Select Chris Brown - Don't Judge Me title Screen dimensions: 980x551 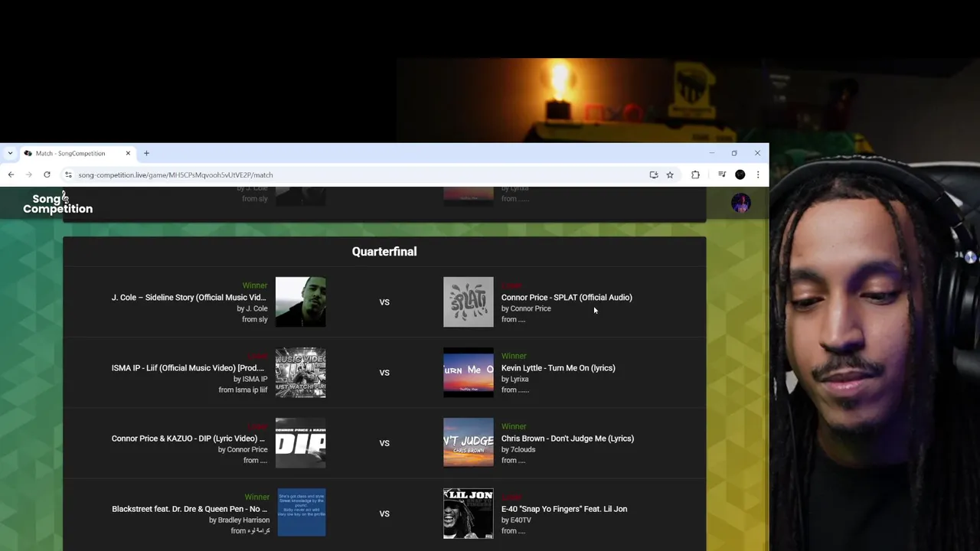pyautogui.click(x=567, y=439)
